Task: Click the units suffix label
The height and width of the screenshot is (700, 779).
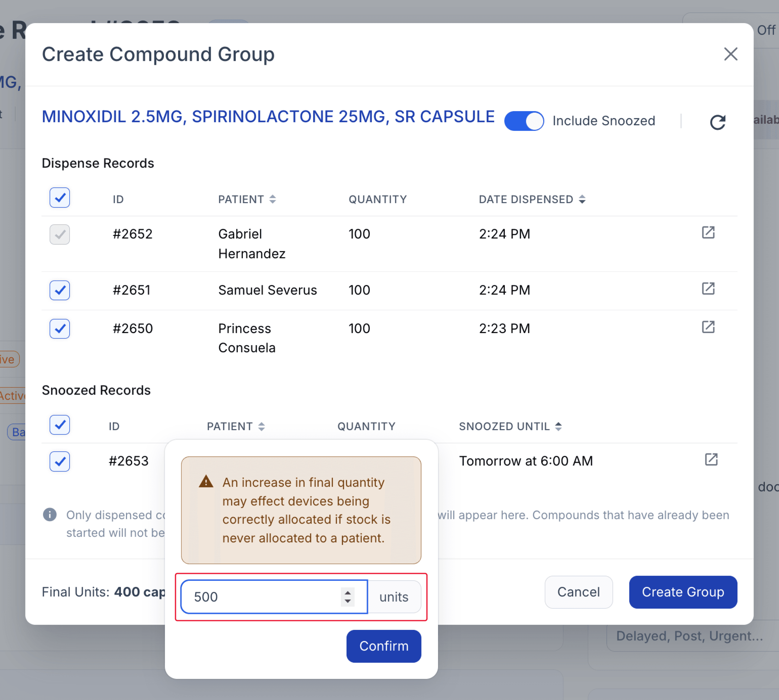Action: [x=394, y=596]
